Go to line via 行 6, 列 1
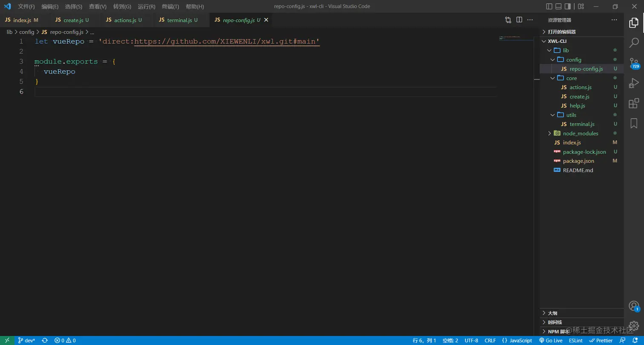The image size is (644, 345). coord(424,340)
